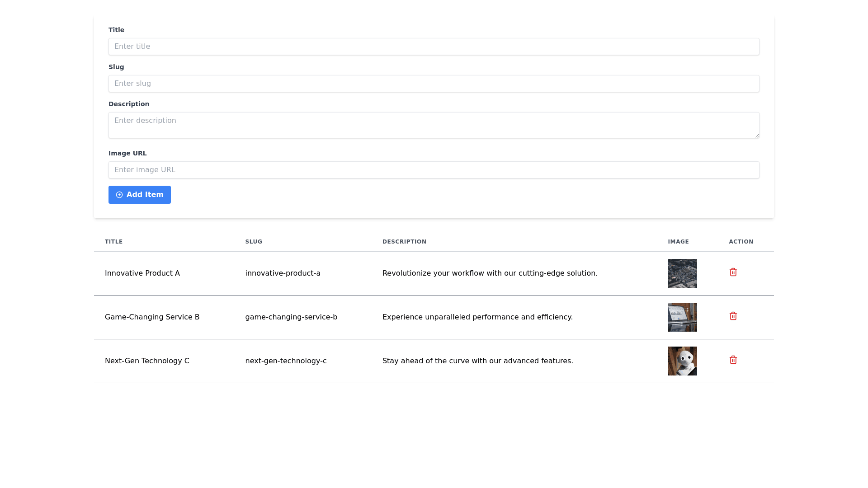Open the Innovative Product A circuit thumbnail
Screen dimensions: 868x488
tap(682, 273)
